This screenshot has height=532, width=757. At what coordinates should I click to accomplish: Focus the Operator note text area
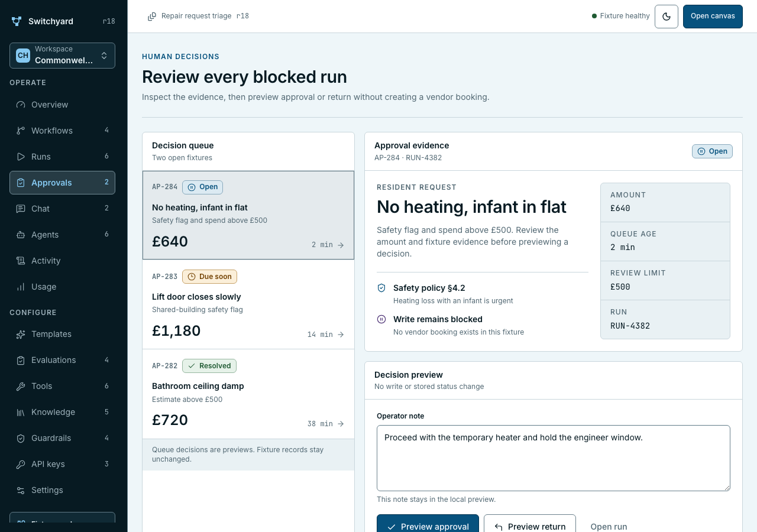(x=554, y=458)
